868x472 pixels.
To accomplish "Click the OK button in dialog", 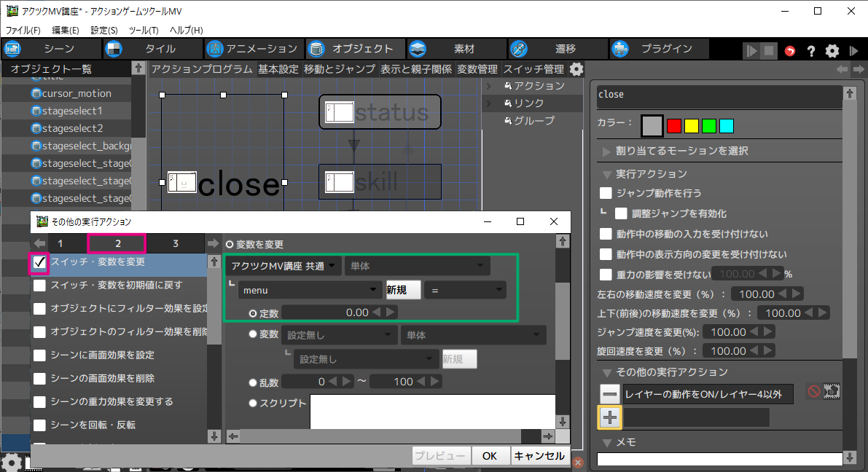I will pyautogui.click(x=490, y=456).
